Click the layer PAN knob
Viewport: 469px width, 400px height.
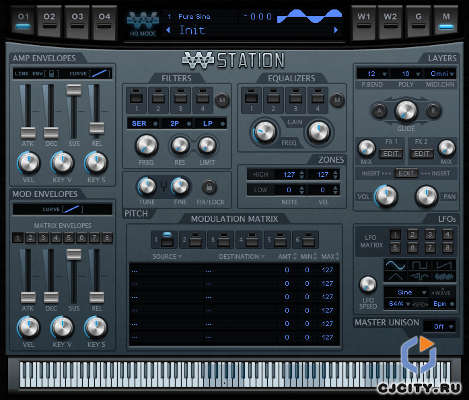(x=426, y=196)
